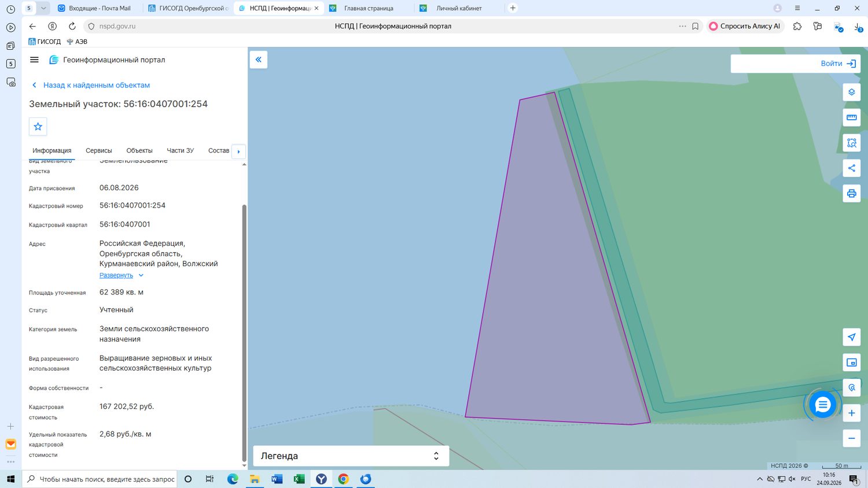Image resolution: width=868 pixels, height=488 pixels.
Task: Click the info panel vertical scrollbar
Action: (244, 333)
